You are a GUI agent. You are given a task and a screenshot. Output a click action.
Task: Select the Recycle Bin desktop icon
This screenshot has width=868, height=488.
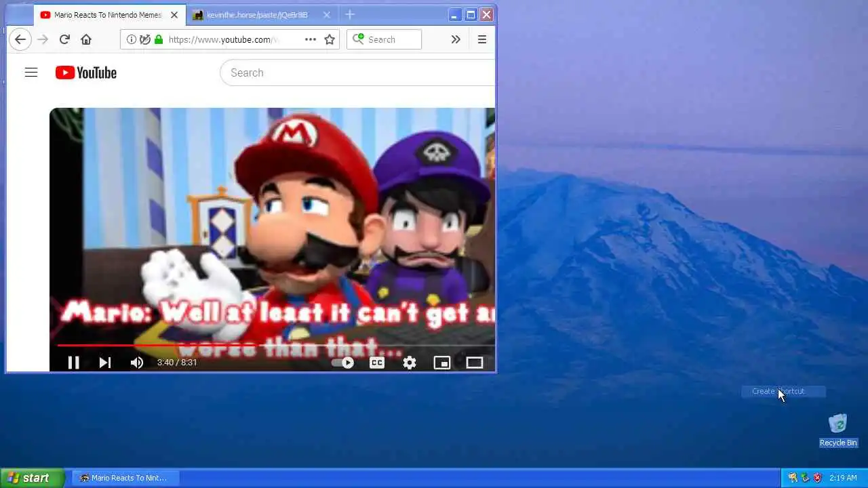click(x=838, y=430)
